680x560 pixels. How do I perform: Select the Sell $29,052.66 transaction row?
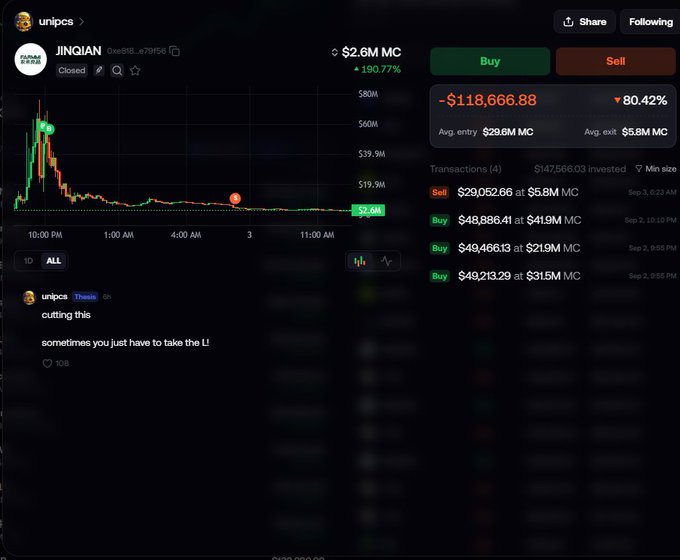552,192
